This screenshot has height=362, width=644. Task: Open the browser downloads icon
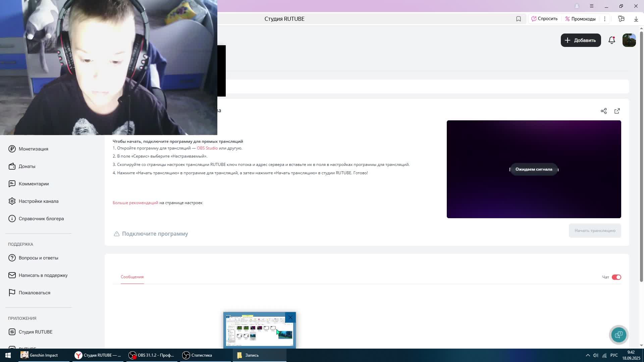636,19
